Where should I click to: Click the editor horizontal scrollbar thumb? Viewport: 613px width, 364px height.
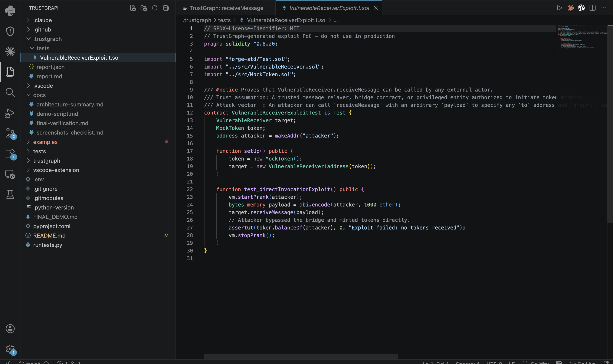click(x=301, y=357)
